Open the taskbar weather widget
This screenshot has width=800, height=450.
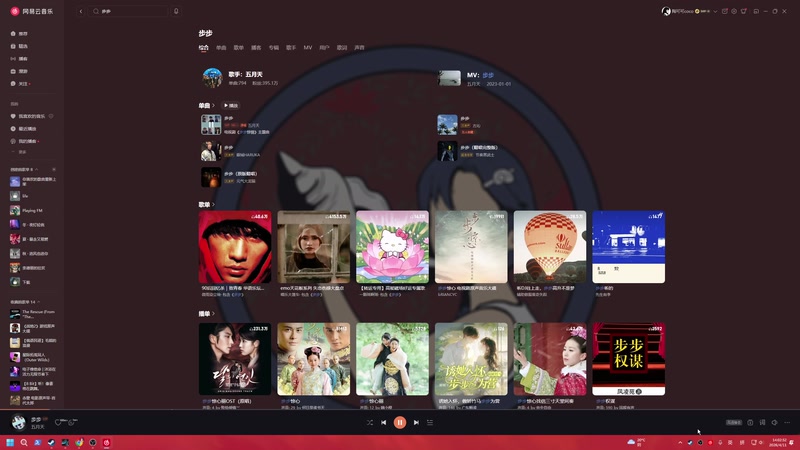636,442
